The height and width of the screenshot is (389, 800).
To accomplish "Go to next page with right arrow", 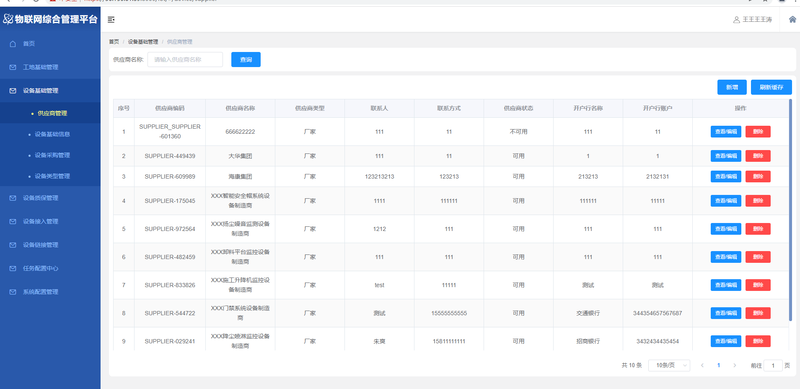I will click(735, 365).
